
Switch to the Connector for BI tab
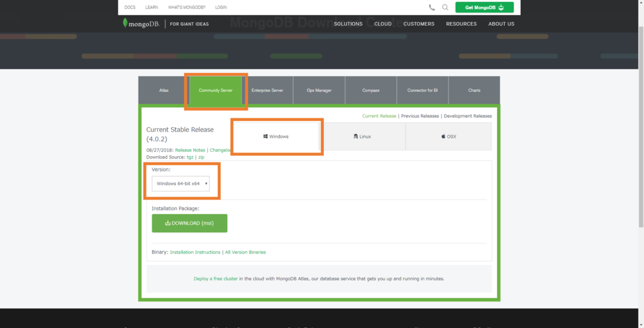point(423,90)
